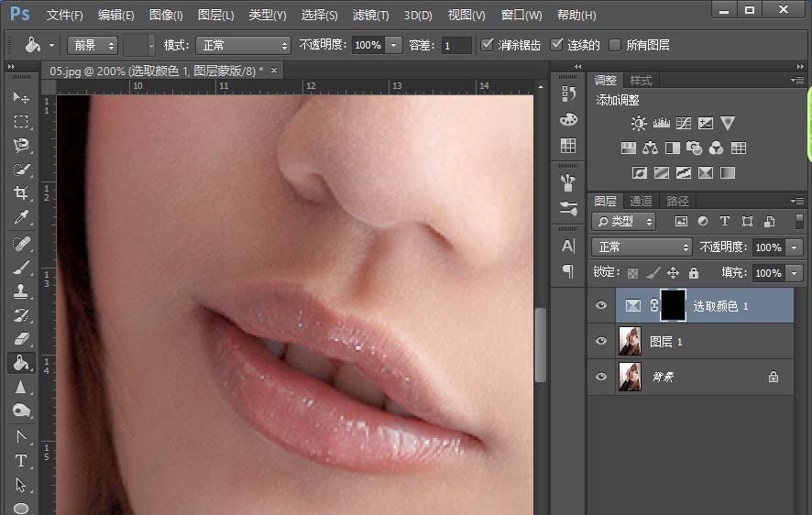Add a Color Balance adjustment

651,148
